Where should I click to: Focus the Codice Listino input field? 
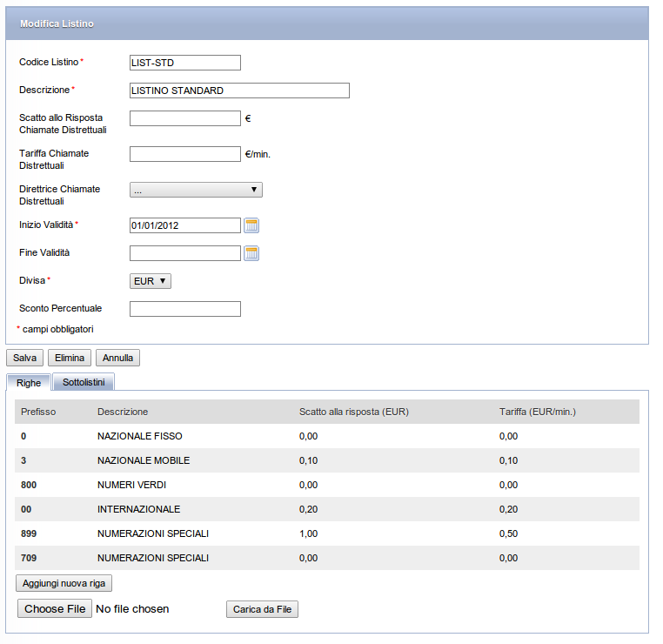pyautogui.click(x=185, y=63)
